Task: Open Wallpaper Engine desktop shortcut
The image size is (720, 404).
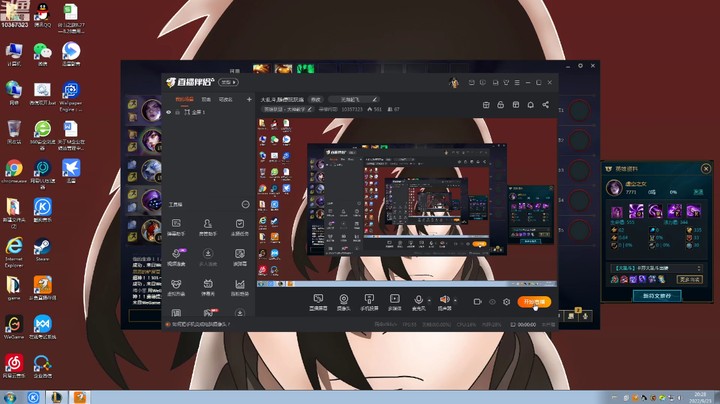Action: click(71, 96)
